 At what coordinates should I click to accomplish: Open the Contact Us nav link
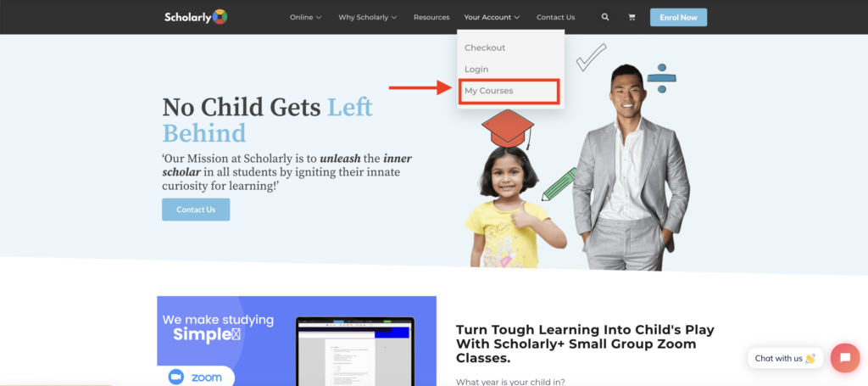pyautogui.click(x=556, y=17)
